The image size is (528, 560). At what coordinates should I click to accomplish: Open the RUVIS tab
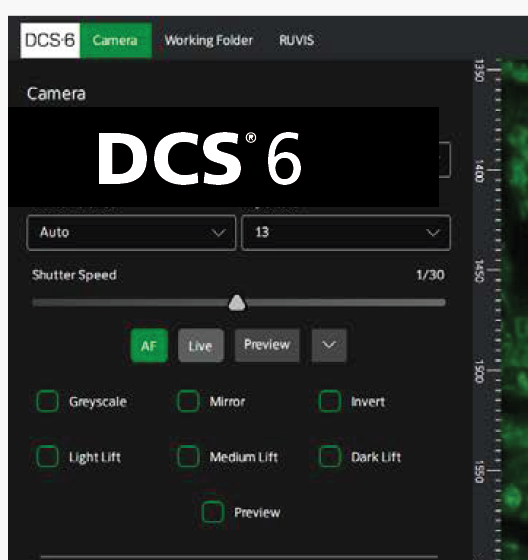(297, 40)
